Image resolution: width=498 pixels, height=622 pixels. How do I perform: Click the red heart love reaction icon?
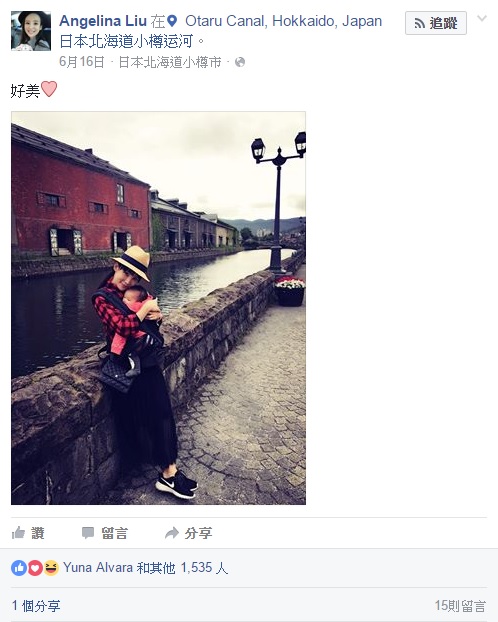point(35,568)
